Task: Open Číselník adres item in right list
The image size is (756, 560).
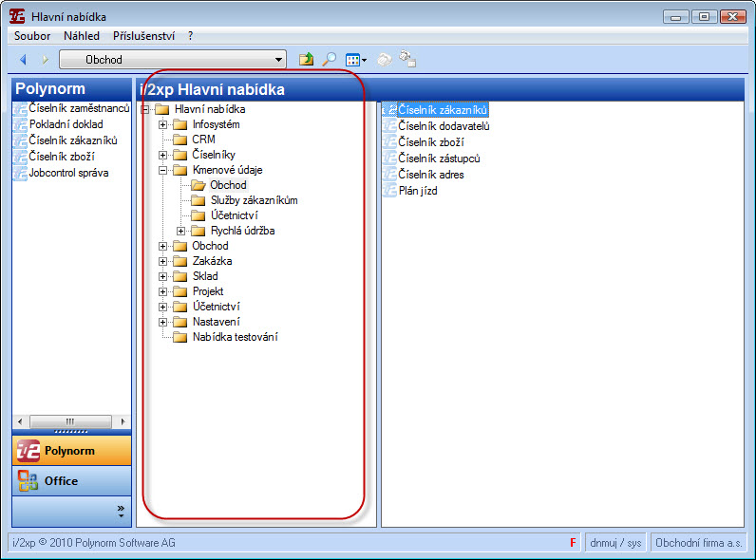Action: tap(431, 175)
